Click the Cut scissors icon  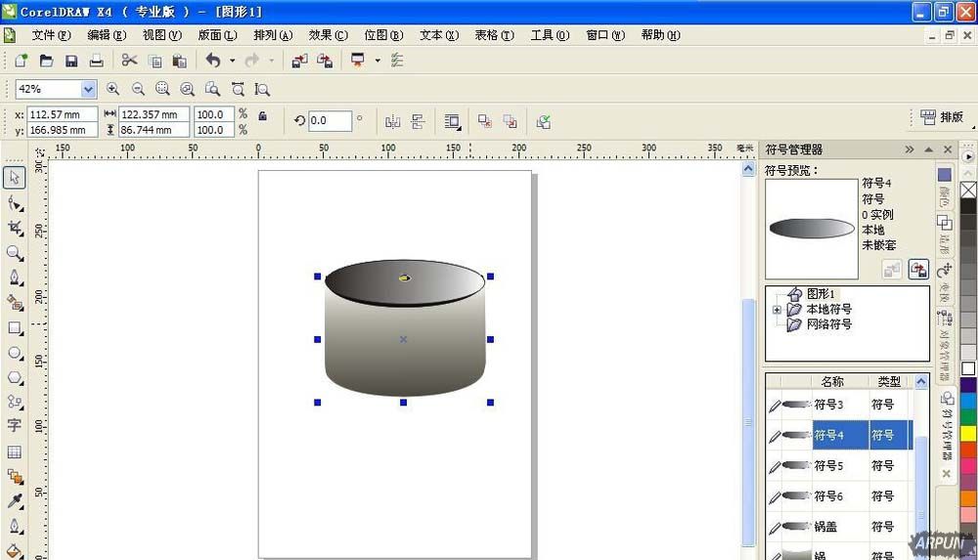[x=129, y=61]
